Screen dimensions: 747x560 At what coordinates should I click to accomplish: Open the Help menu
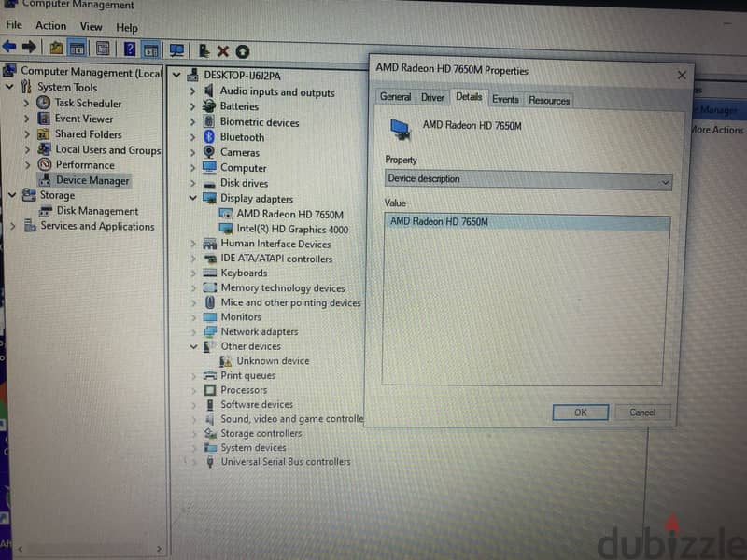127,28
